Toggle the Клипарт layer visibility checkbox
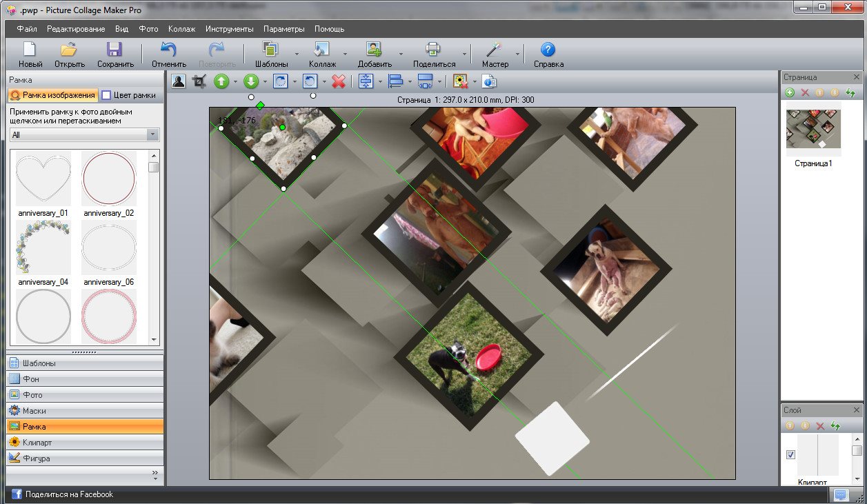Viewport: 867px width, 504px height. click(791, 454)
